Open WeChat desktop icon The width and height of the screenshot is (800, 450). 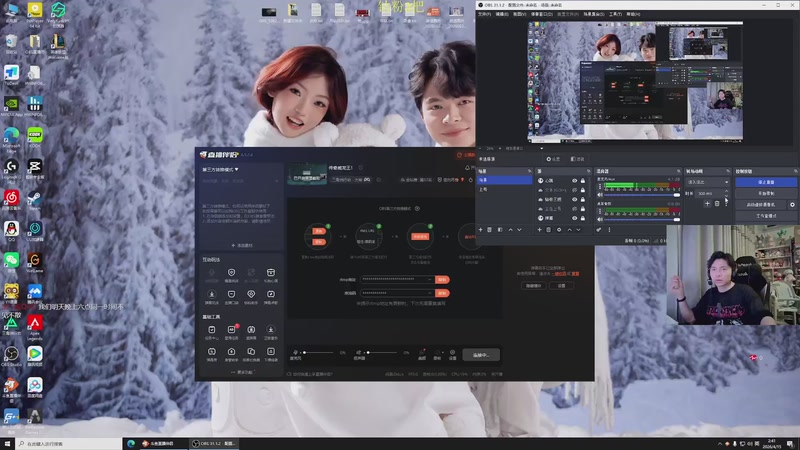[x=11, y=262]
